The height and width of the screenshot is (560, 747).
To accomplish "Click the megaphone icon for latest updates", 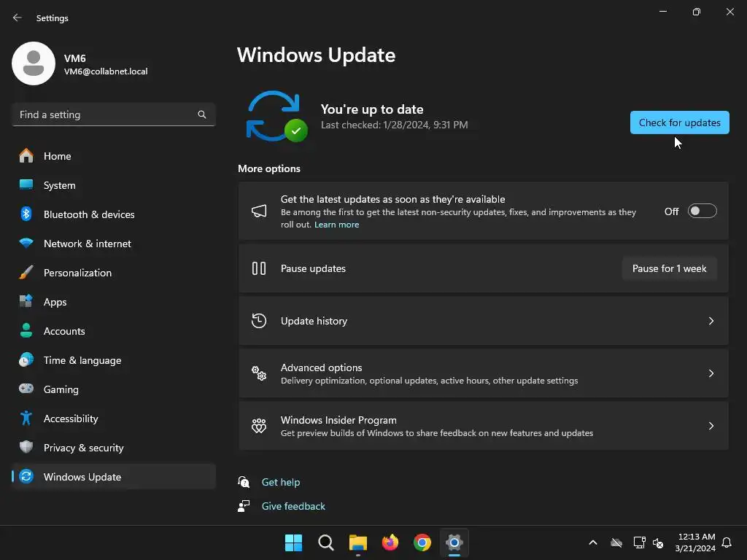I will click(259, 211).
